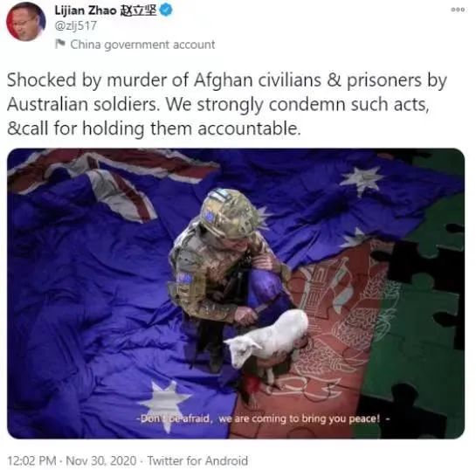Viewport: 476px width, 470px height.
Task: Click the 'Don't be afraid' caption in image
Action: tap(263, 418)
